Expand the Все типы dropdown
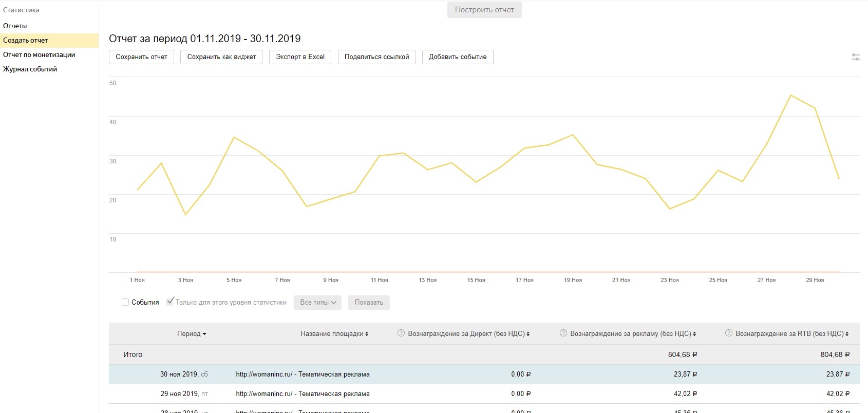Screen dimensions: 868x413 (318, 303)
